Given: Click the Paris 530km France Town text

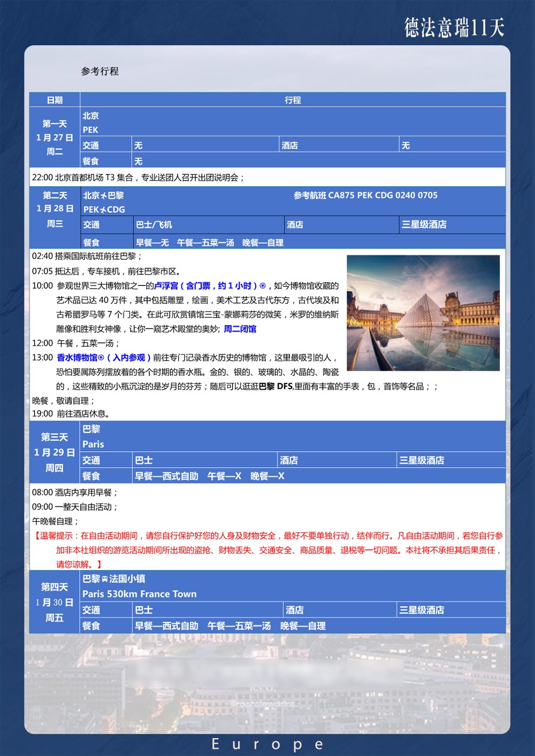Looking at the screenshot, I should [x=140, y=594].
